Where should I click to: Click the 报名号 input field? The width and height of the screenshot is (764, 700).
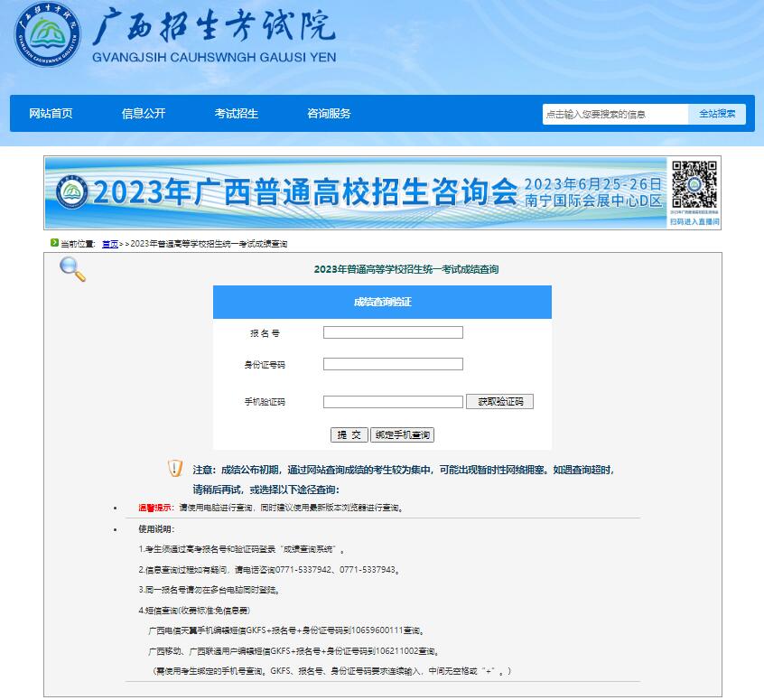pos(393,331)
